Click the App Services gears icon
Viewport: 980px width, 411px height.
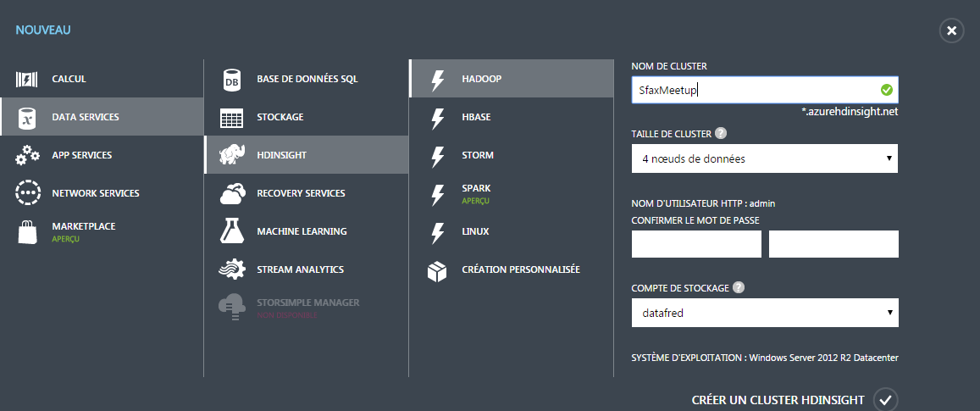tap(27, 155)
